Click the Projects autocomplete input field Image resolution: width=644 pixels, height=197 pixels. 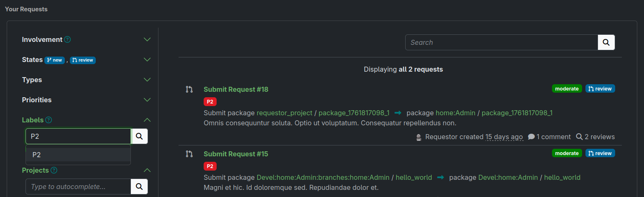(x=78, y=187)
